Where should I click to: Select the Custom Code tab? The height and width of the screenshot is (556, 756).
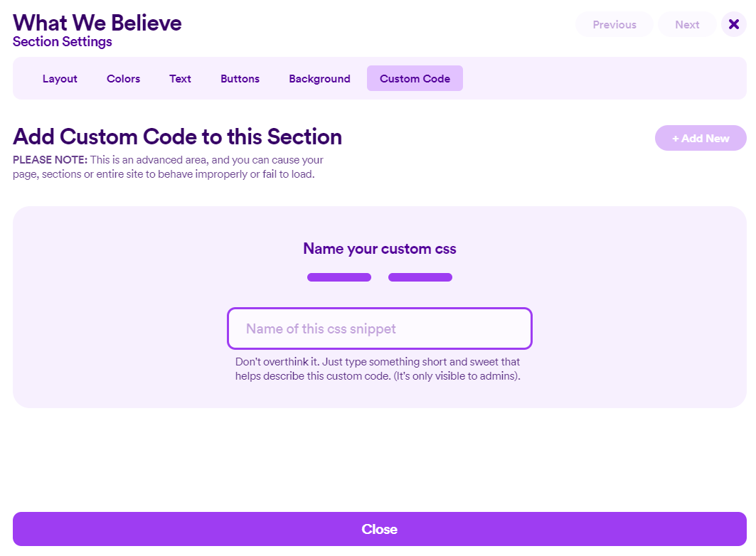(415, 78)
